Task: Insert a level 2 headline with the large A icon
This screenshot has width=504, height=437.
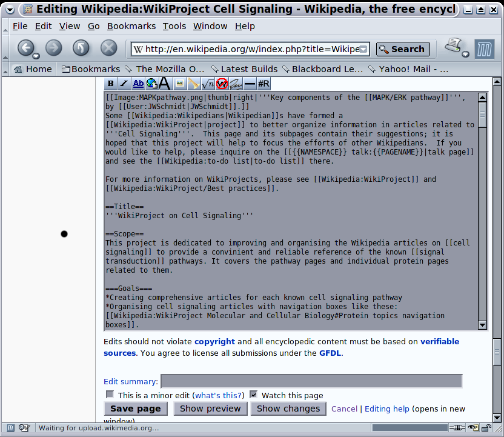Action: (165, 84)
